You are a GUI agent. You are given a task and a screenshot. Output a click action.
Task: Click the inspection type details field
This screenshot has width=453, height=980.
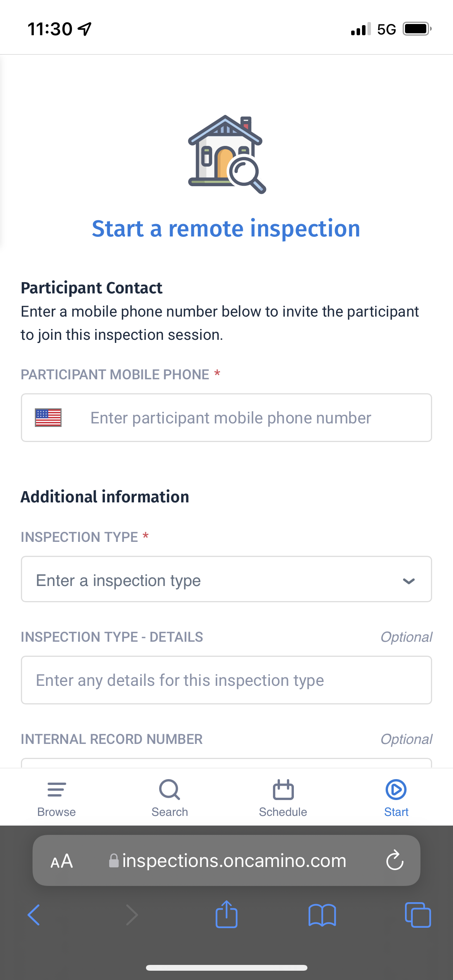pyautogui.click(x=226, y=680)
